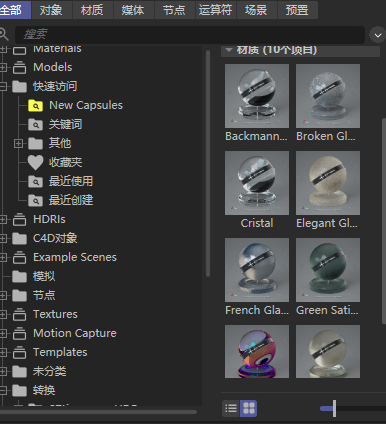Switch to grid thumbnail view mode
This screenshot has width=386, height=424.
coord(249,408)
